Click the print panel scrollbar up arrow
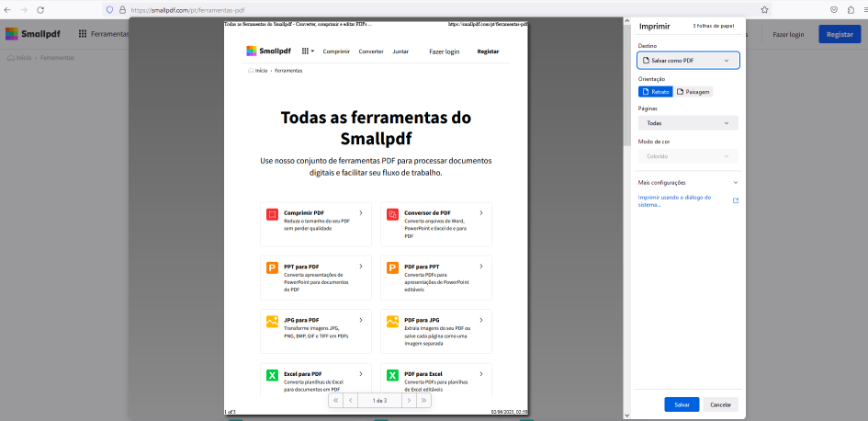868x421 pixels. pyautogui.click(x=627, y=21)
